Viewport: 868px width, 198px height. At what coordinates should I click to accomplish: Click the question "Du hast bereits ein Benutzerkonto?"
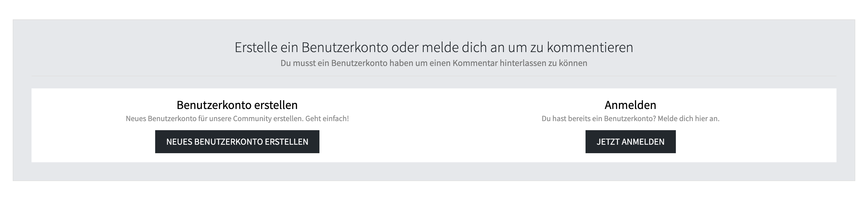point(599,119)
